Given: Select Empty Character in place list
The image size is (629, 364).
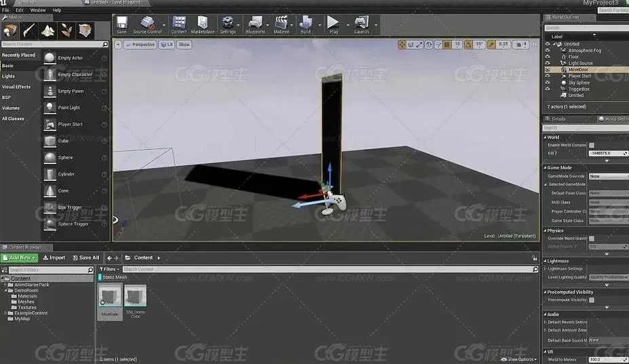Looking at the screenshot, I should click(x=75, y=75).
